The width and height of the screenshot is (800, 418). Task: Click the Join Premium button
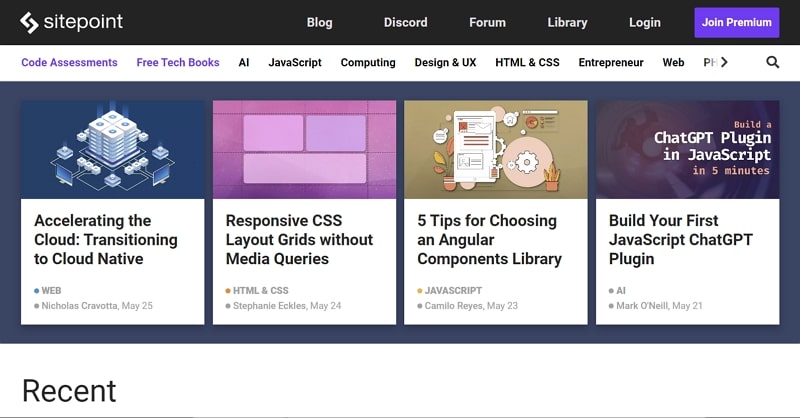(x=737, y=22)
